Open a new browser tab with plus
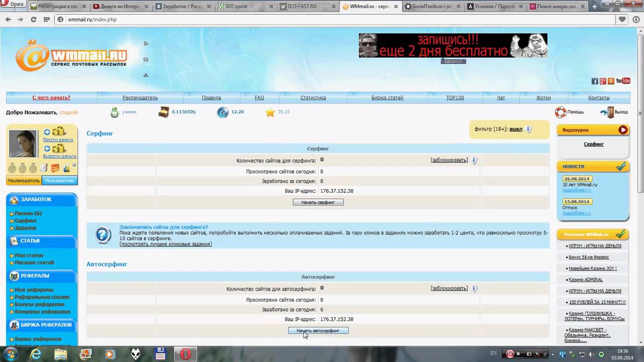 pos(594,7)
